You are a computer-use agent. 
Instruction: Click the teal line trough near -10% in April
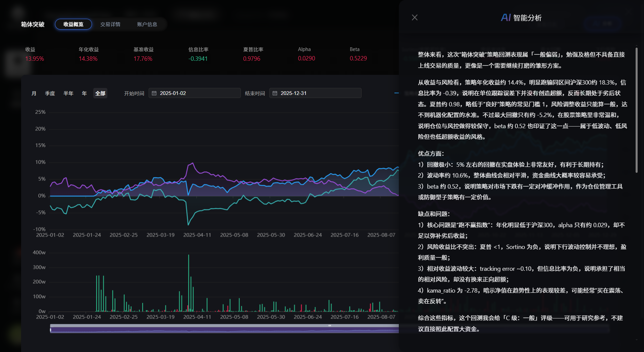[x=188, y=224]
